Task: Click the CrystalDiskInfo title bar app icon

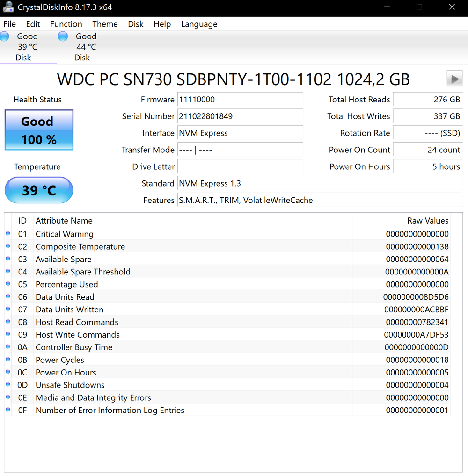Action: [8, 7]
